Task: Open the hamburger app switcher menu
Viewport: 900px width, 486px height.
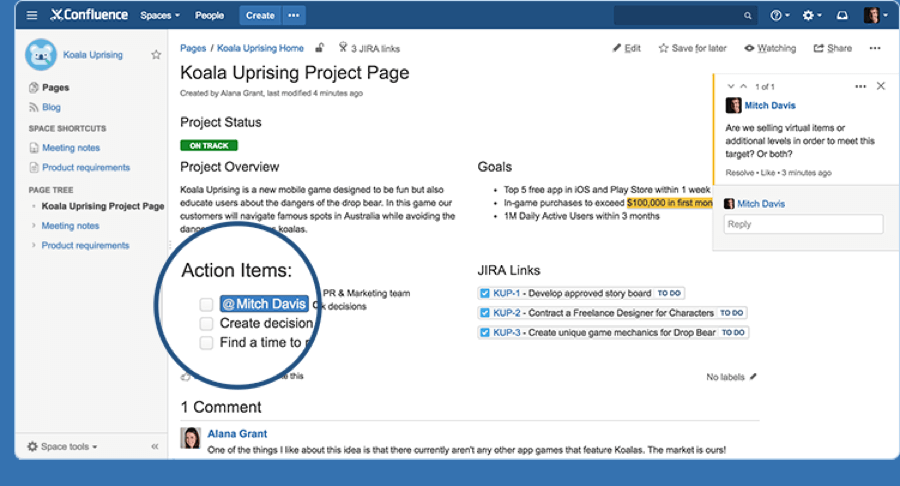Action: coord(32,15)
